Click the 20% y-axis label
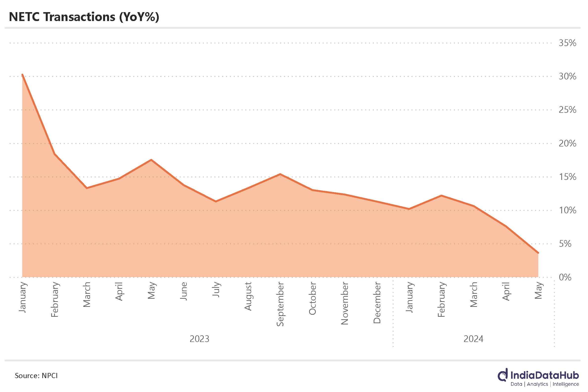The image size is (588, 392). pyautogui.click(x=567, y=144)
